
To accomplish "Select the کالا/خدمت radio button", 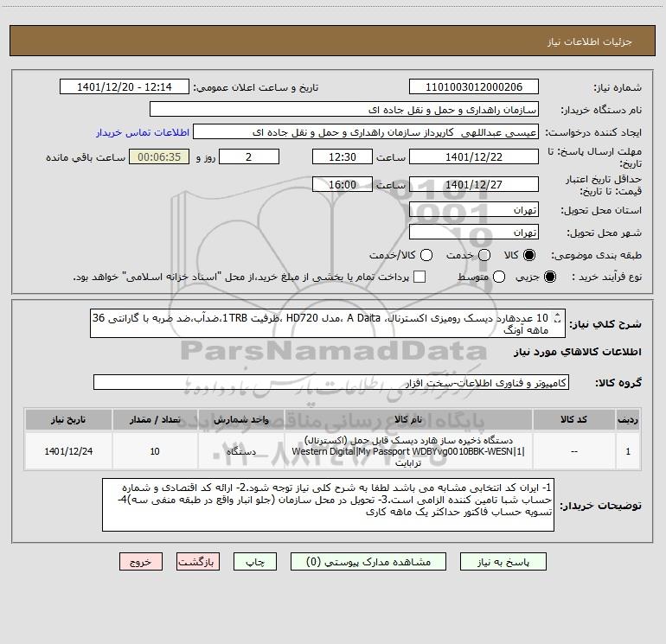I will 426,255.
